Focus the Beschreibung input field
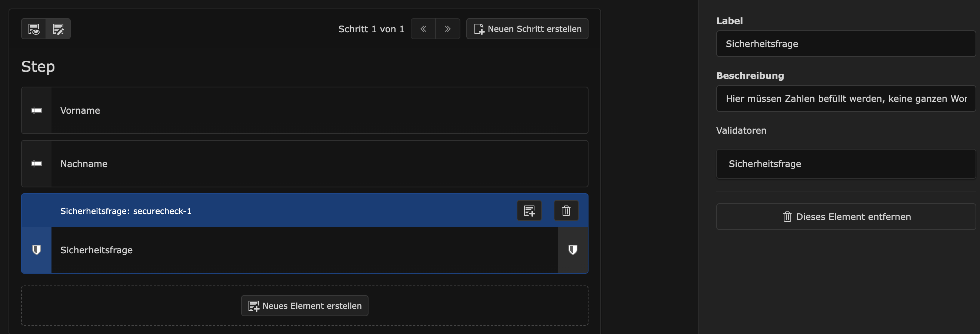The height and width of the screenshot is (334, 980). tap(845, 98)
